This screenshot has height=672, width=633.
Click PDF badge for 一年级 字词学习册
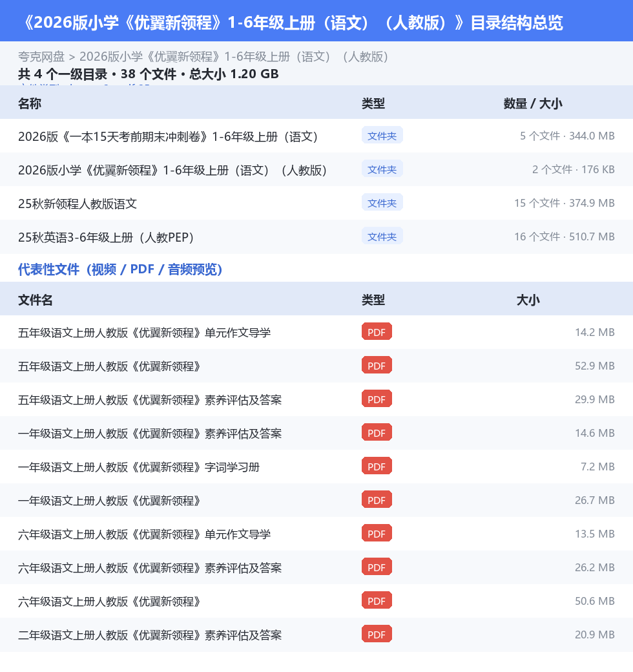pyautogui.click(x=377, y=466)
